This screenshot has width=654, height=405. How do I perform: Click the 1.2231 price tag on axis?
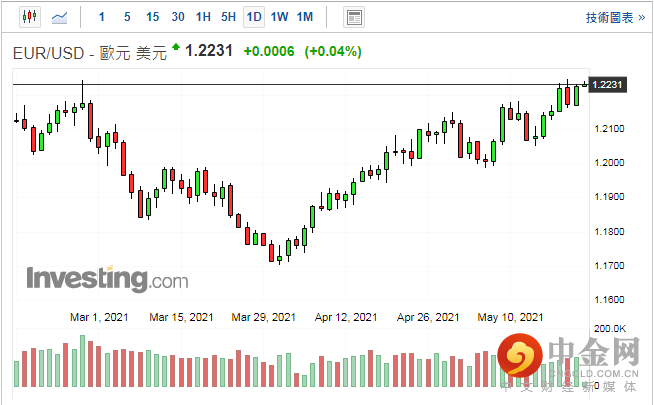(607, 85)
